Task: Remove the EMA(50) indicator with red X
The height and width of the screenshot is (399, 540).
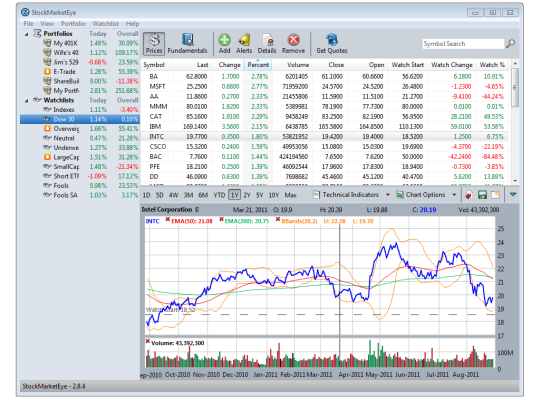Action: [168, 220]
